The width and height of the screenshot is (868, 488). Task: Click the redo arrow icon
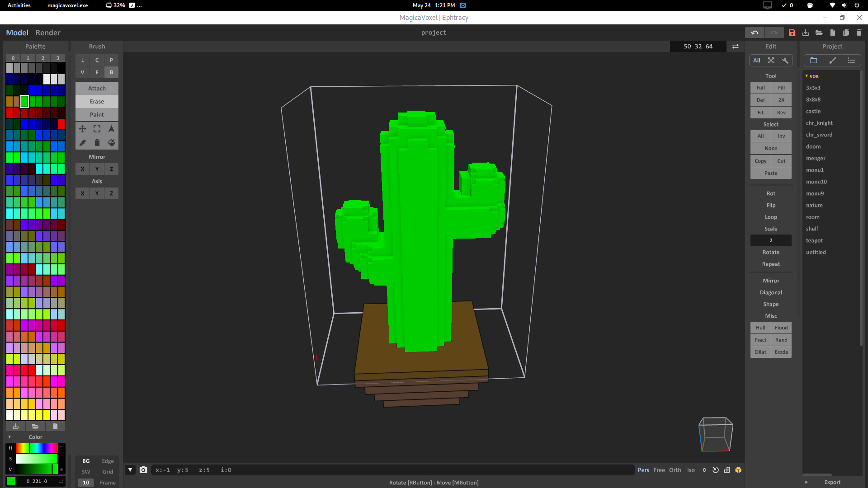774,33
